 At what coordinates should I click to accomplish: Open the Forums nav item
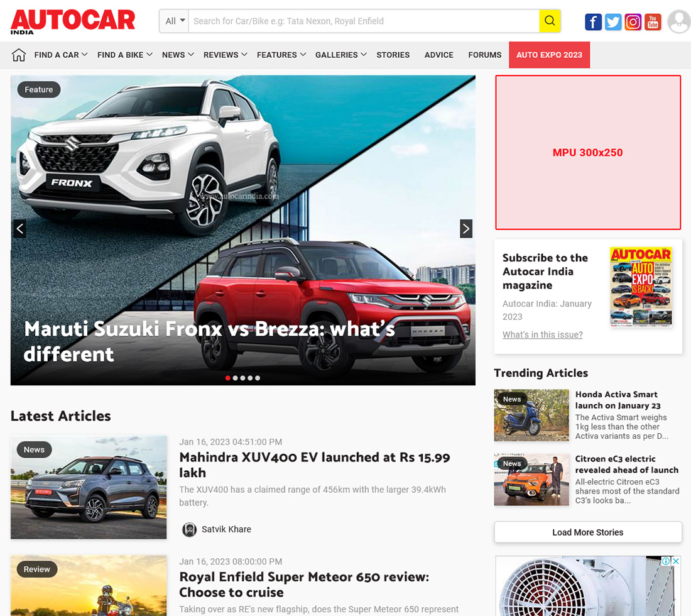point(485,55)
